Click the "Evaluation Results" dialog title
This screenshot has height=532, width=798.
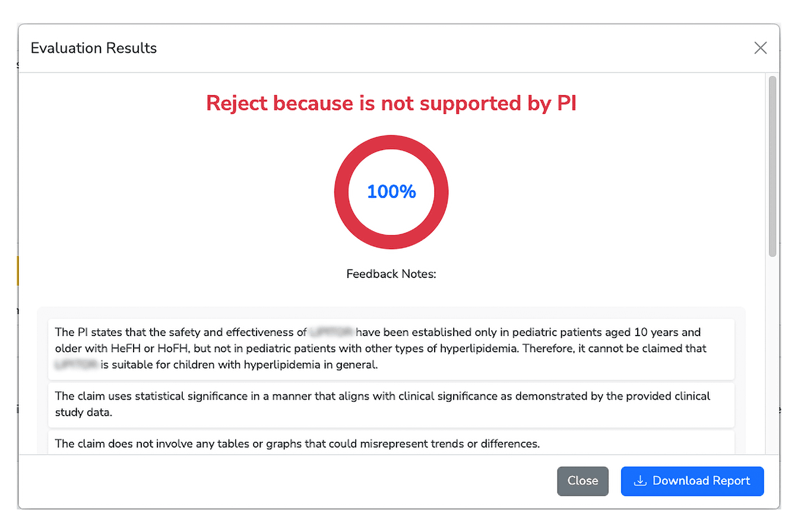point(94,48)
